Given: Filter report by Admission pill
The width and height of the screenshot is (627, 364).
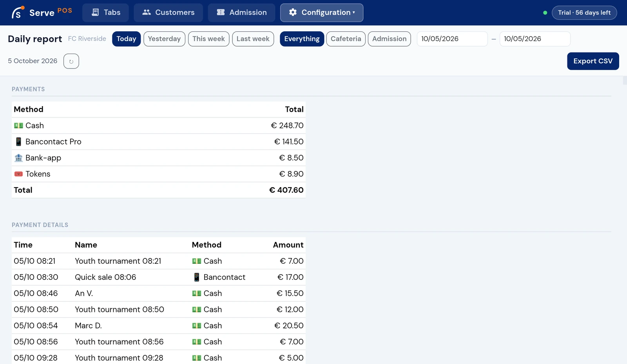Looking at the screenshot, I should pyautogui.click(x=389, y=39).
